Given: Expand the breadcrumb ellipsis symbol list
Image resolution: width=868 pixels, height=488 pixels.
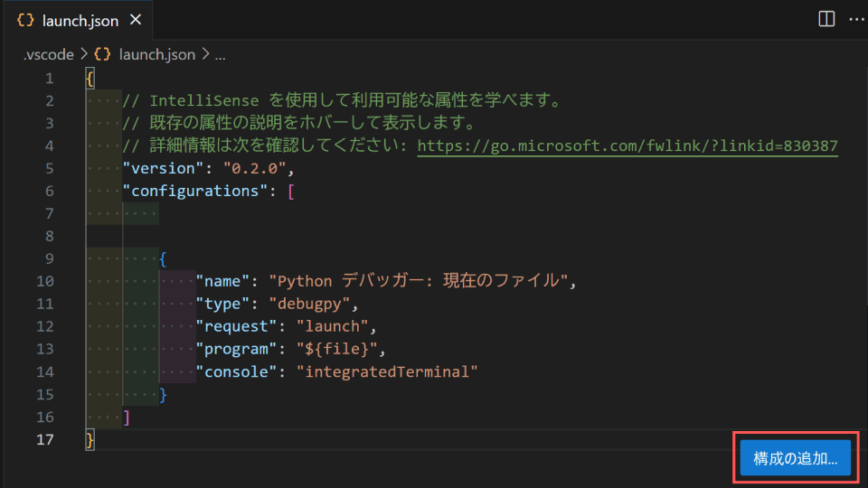Looking at the screenshot, I should point(221,55).
